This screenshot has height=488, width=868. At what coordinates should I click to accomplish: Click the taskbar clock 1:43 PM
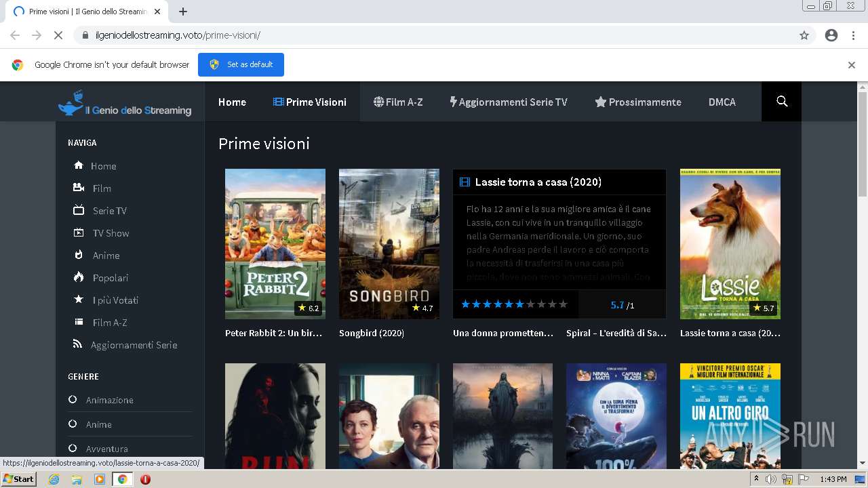[833, 479]
